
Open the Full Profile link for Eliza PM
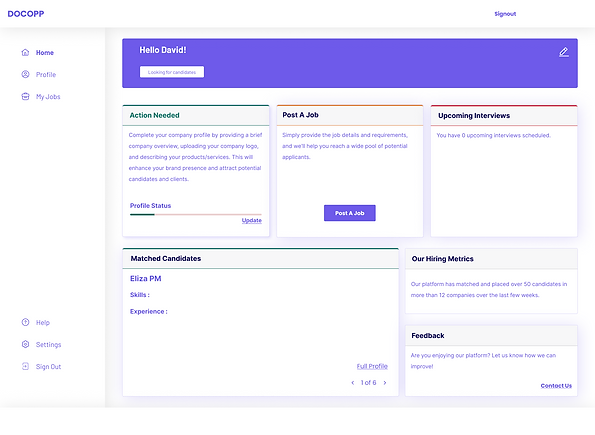click(372, 366)
